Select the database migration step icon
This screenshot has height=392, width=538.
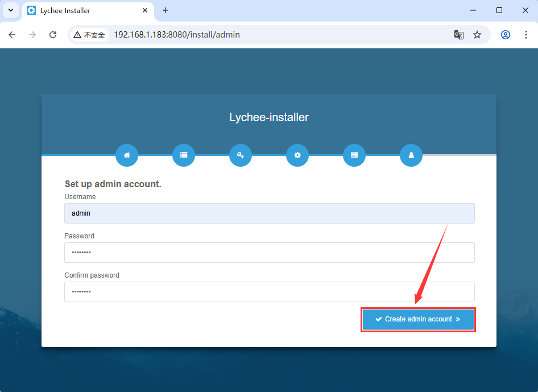tap(354, 155)
